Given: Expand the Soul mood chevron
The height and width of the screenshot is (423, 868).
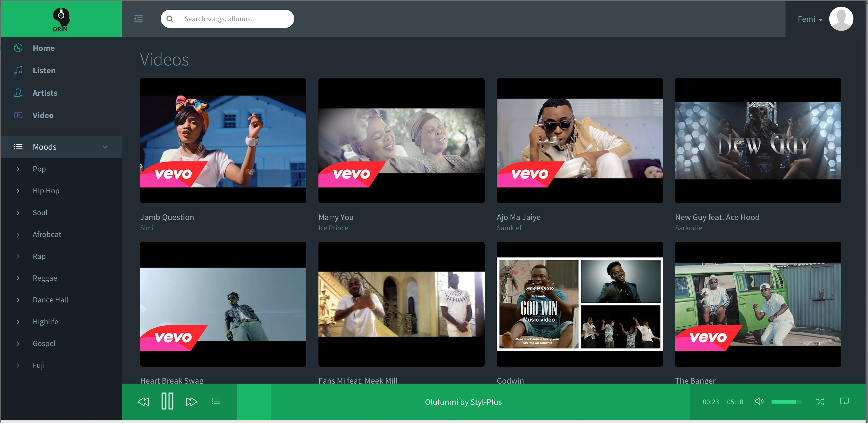Looking at the screenshot, I should (x=18, y=212).
